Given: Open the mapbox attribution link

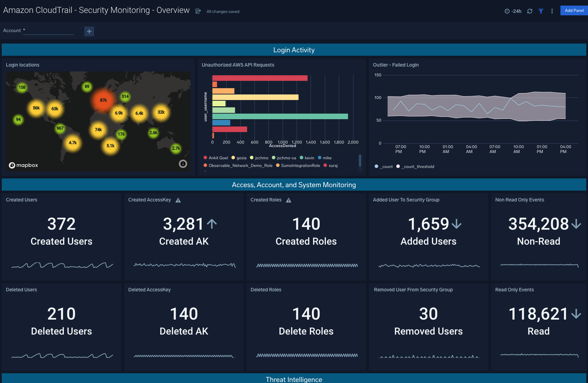Looking at the screenshot, I should pos(23,165).
